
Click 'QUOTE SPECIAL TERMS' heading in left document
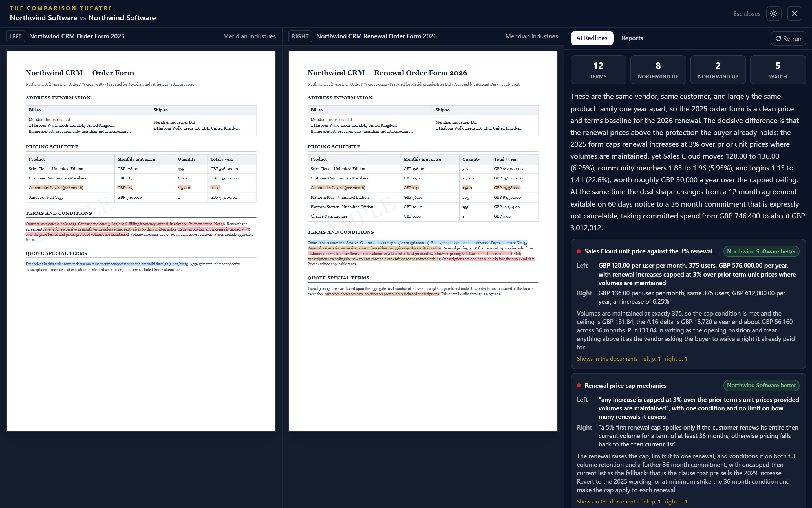click(56, 253)
